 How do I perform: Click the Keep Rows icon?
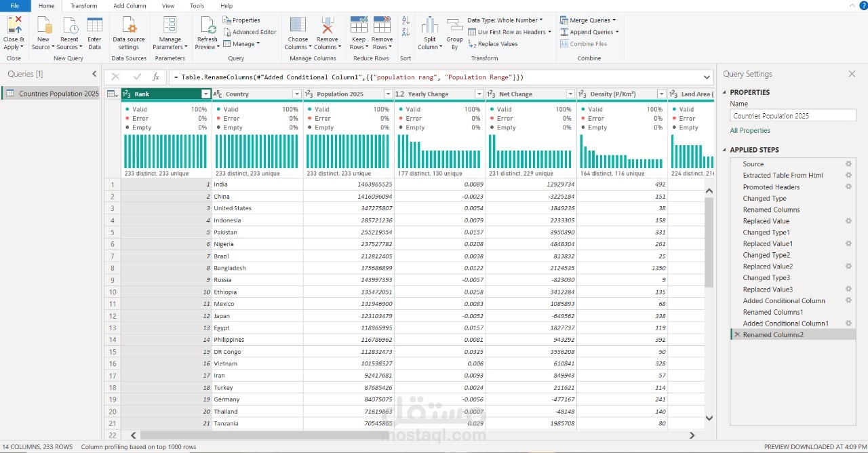click(359, 25)
